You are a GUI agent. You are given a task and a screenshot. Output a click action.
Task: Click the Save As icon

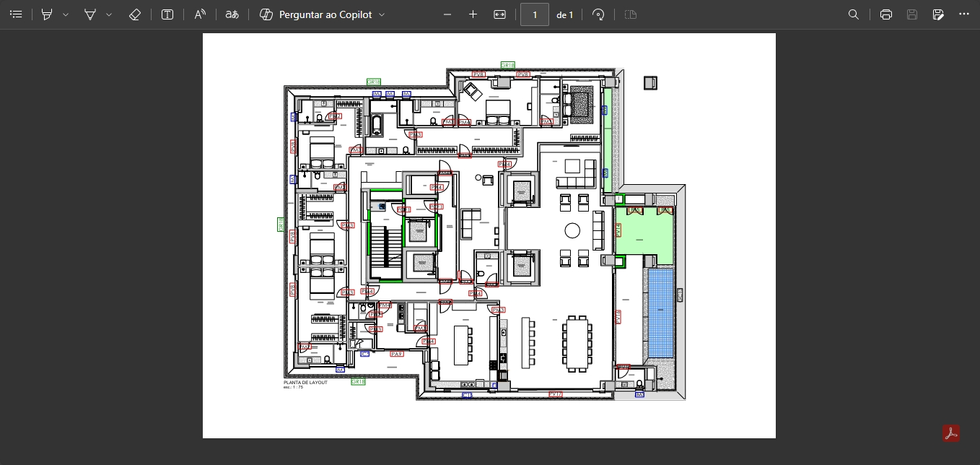pyautogui.click(x=938, y=14)
